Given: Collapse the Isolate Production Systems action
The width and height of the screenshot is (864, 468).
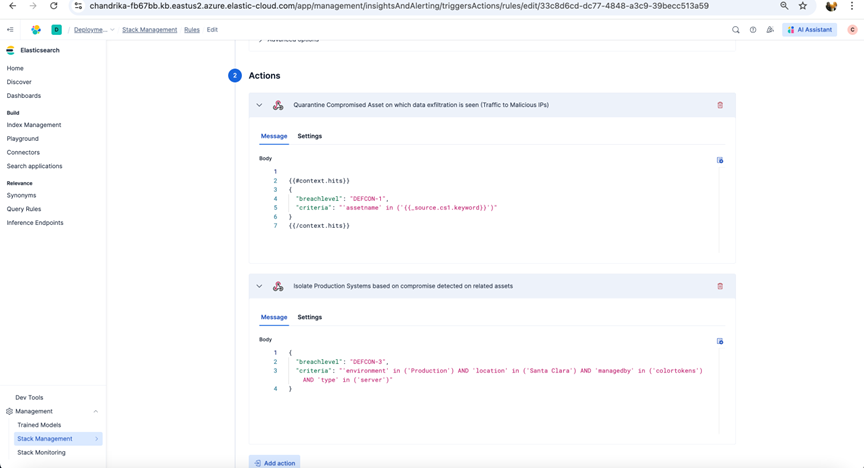Looking at the screenshot, I should (259, 286).
